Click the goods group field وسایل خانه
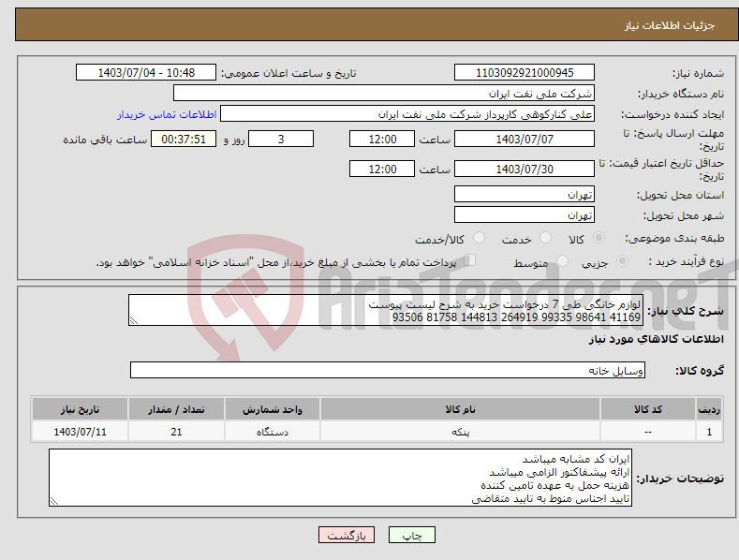739x560 pixels. tap(388, 371)
